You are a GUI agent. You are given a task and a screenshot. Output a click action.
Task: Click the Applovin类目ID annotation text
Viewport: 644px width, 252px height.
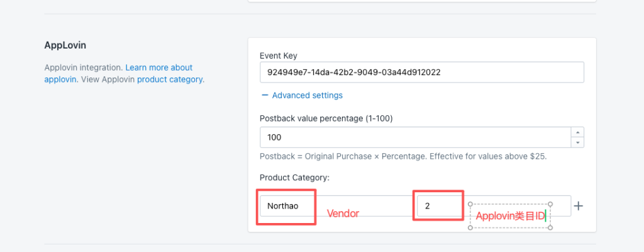click(x=509, y=216)
